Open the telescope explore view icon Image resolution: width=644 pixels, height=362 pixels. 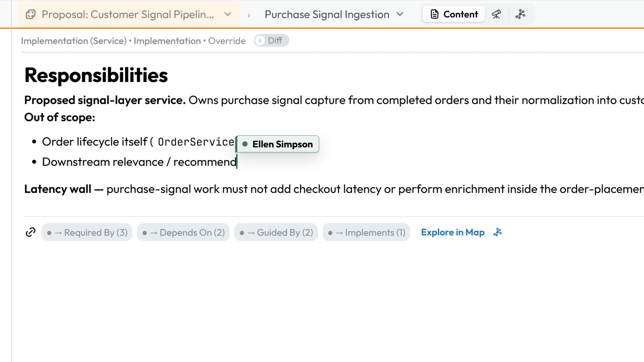496,14
